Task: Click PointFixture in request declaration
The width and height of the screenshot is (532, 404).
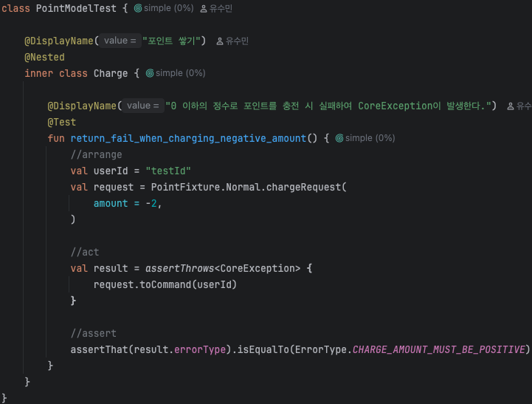Action: click(185, 187)
